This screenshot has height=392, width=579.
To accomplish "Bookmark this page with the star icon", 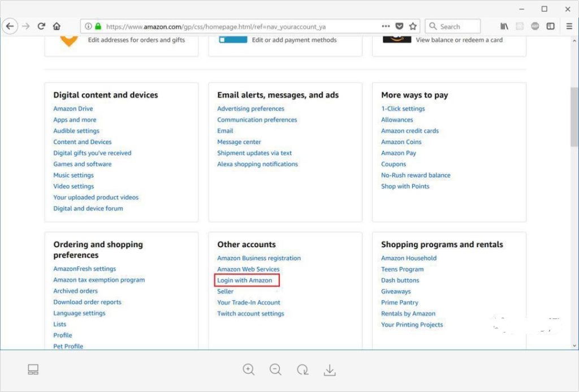I will pyautogui.click(x=413, y=26).
